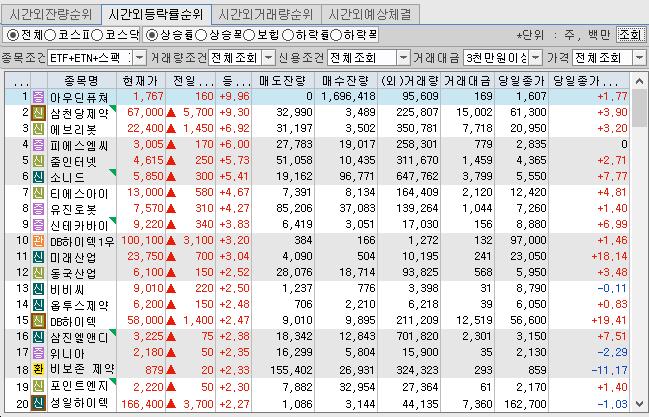
Task: Sort by the 현재가 column header
Action: pyautogui.click(x=141, y=80)
